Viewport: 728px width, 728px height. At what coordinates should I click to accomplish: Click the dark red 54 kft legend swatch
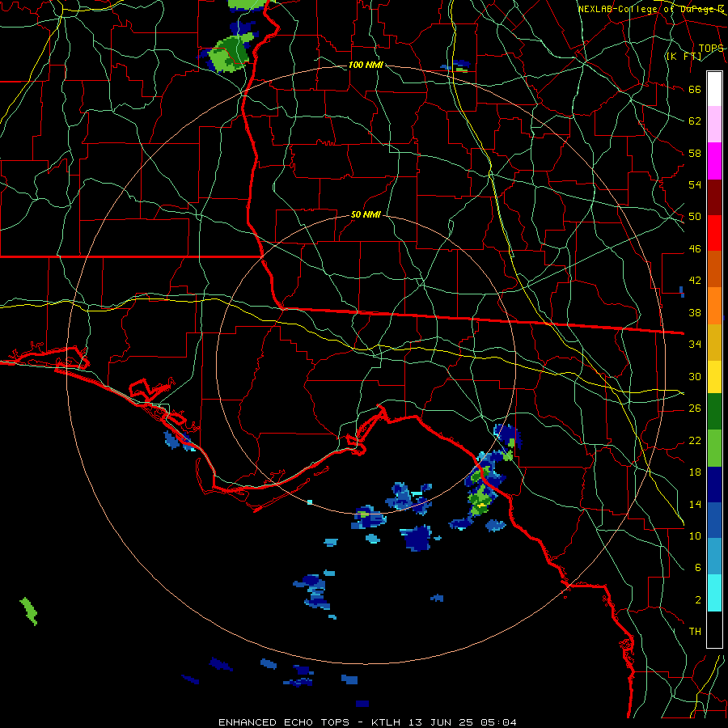(x=714, y=197)
